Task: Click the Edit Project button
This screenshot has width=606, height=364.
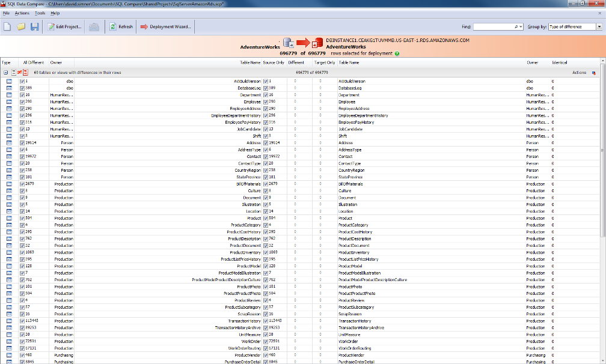Action: point(64,26)
